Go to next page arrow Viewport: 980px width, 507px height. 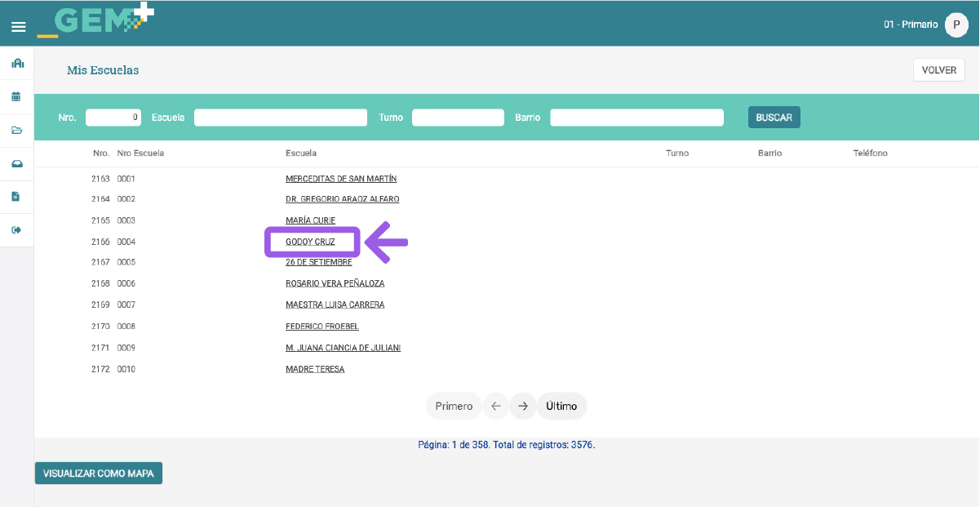pyautogui.click(x=523, y=406)
